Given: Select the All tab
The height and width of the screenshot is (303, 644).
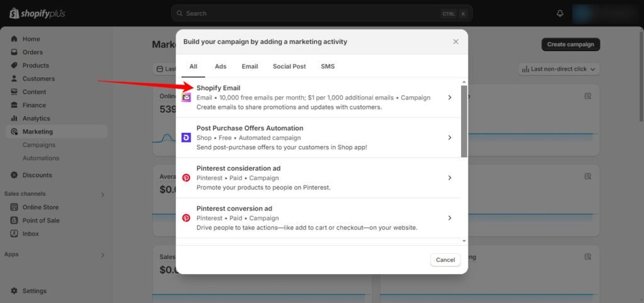Looking at the screenshot, I should (x=194, y=66).
